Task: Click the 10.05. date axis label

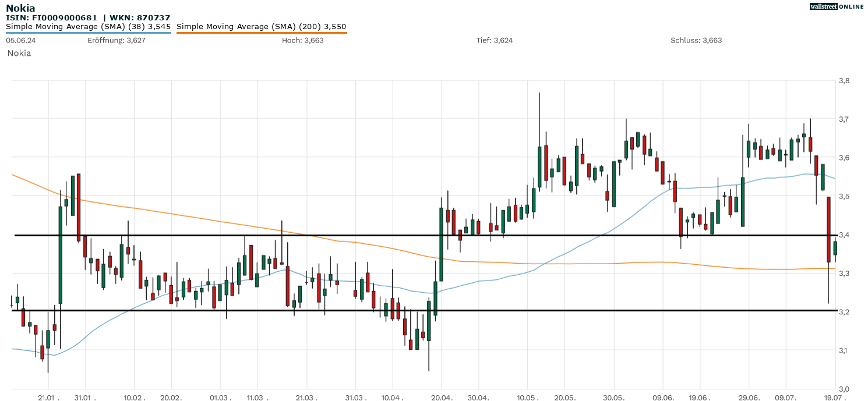Action: pyautogui.click(x=527, y=398)
